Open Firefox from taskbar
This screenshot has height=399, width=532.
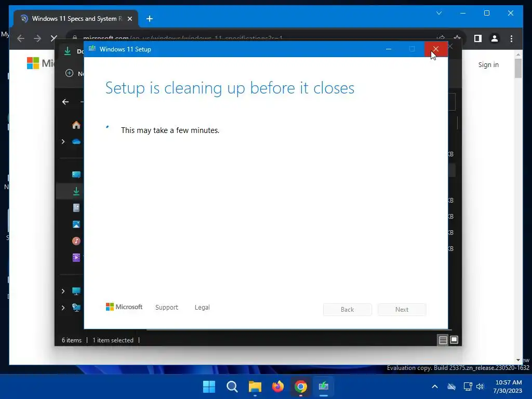[x=278, y=387]
